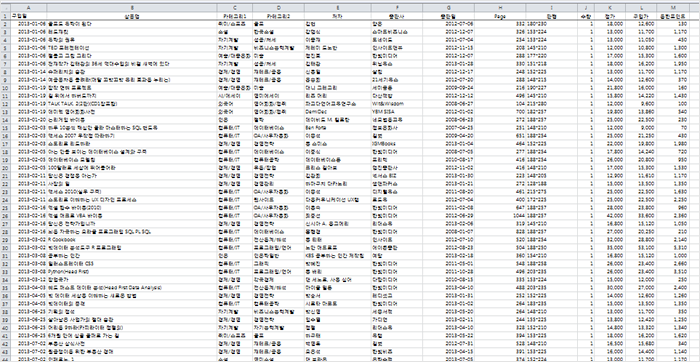Select row 20 header
Viewport: 700px width, 362px height.
click(x=5, y=168)
